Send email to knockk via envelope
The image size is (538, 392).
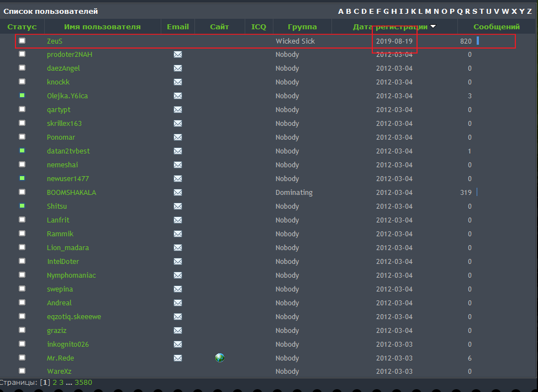tap(178, 82)
